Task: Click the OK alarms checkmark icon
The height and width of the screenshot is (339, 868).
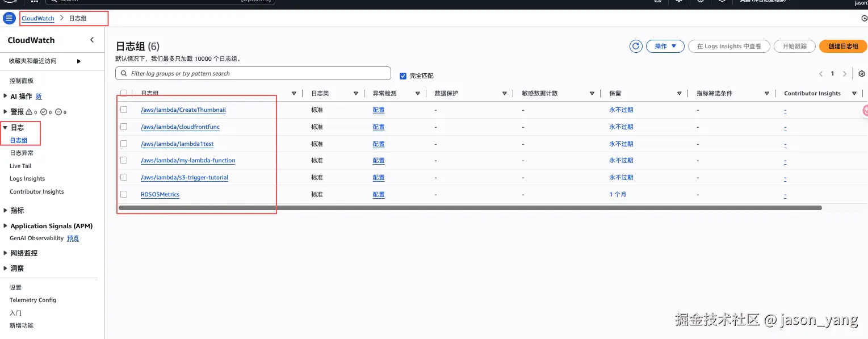Action: (44, 112)
